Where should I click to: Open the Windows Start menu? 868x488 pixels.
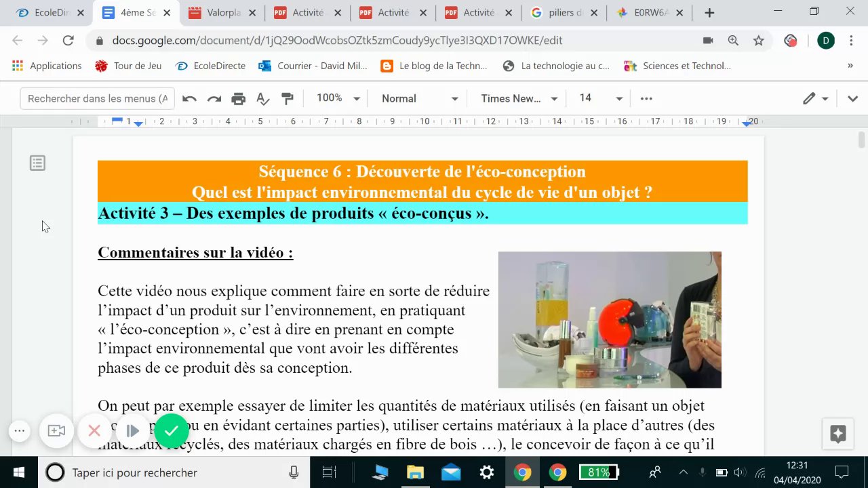(x=18, y=472)
